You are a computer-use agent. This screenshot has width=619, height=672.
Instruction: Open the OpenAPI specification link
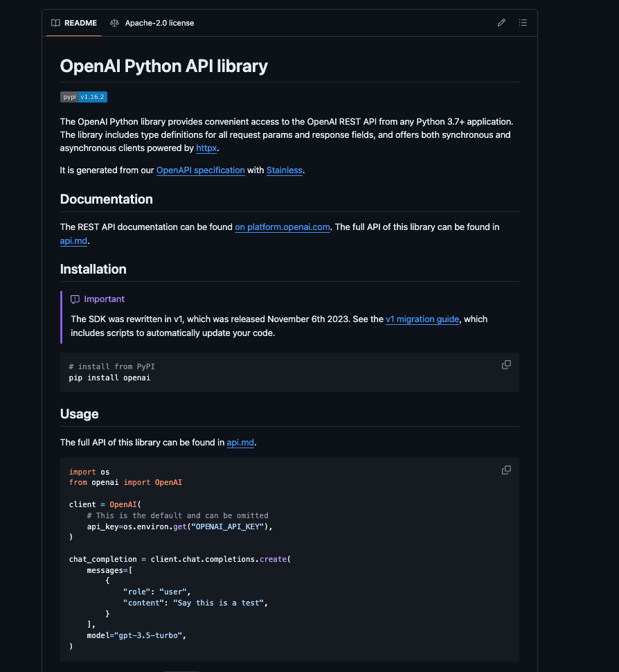pyautogui.click(x=200, y=170)
